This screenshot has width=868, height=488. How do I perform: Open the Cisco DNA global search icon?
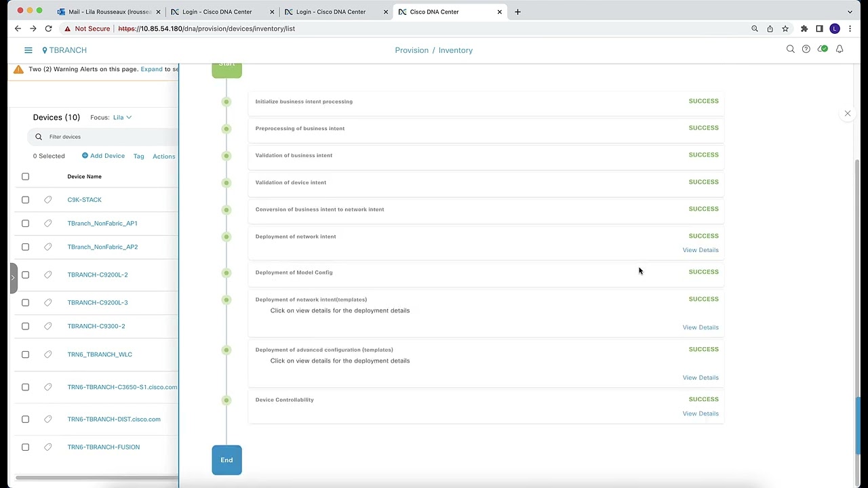(x=791, y=49)
